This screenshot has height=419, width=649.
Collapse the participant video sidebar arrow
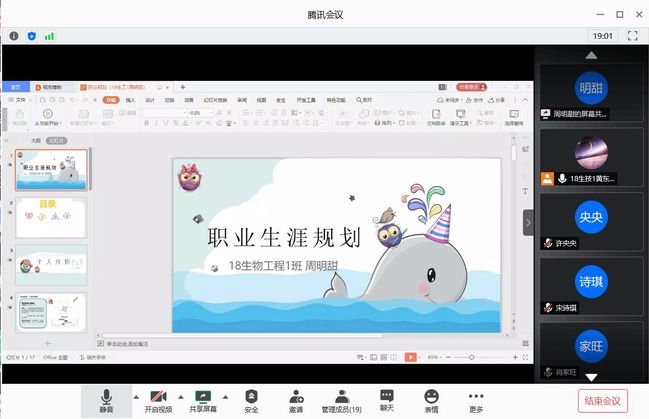coord(528,222)
